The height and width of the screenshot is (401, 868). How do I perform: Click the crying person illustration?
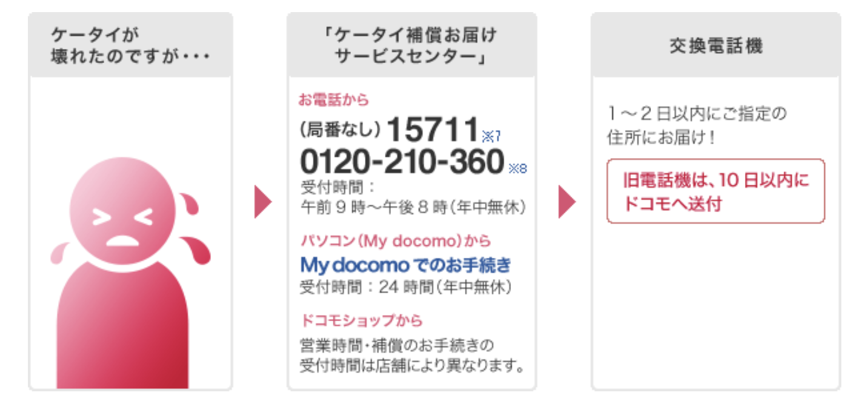[x=130, y=273]
